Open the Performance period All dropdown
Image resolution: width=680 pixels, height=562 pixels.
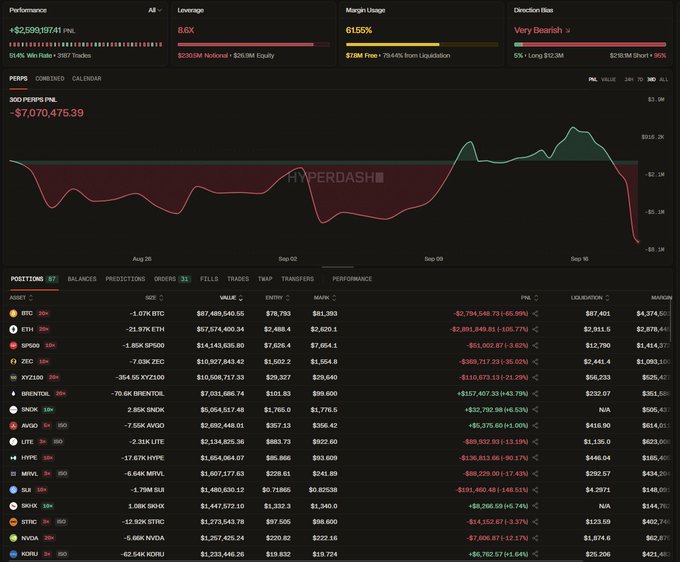[155, 10]
